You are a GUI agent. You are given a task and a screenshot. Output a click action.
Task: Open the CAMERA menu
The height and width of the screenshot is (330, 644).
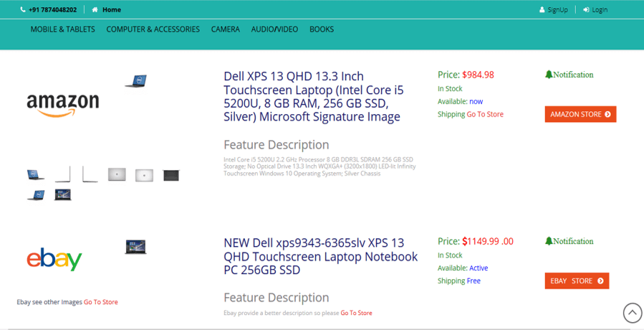[x=226, y=29]
